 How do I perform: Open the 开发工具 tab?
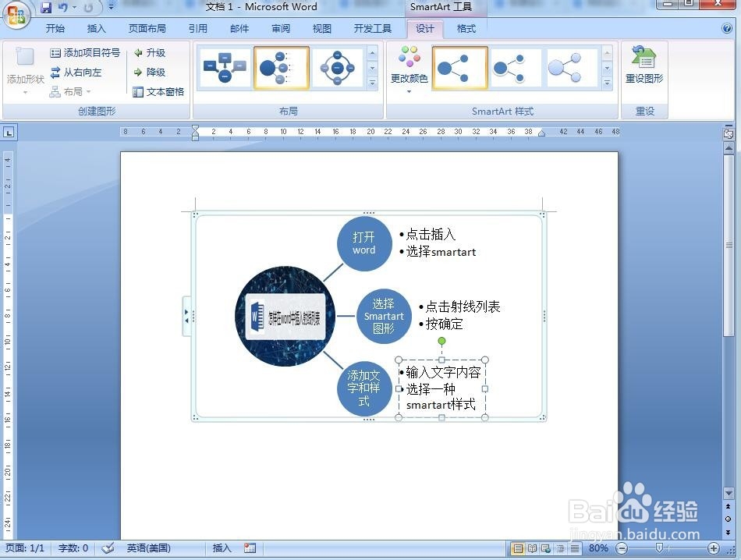[x=372, y=28]
